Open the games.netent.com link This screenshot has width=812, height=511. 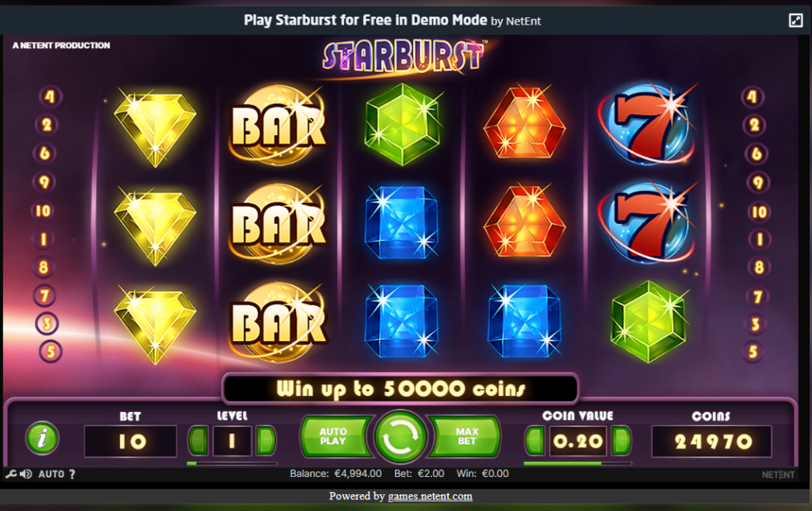coord(430,497)
